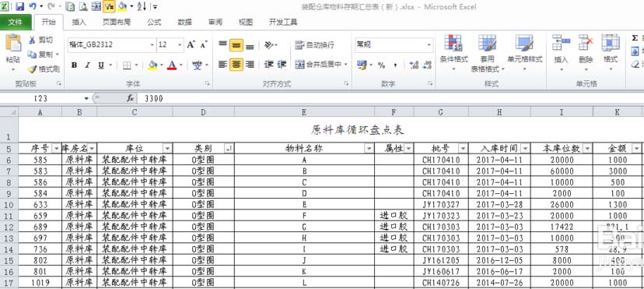Click the AutoSum sigma icon
This screenshot has width=644, height=289.
(635, 38)
